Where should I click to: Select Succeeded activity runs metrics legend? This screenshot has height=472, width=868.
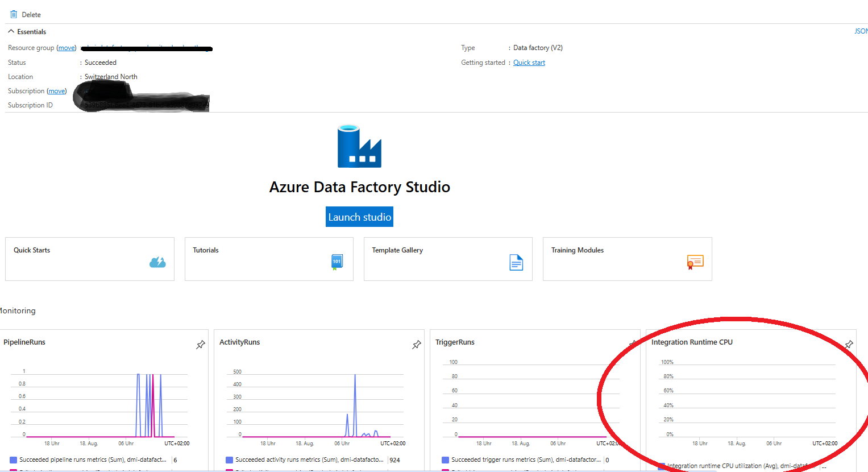click(x=309, y=459)
